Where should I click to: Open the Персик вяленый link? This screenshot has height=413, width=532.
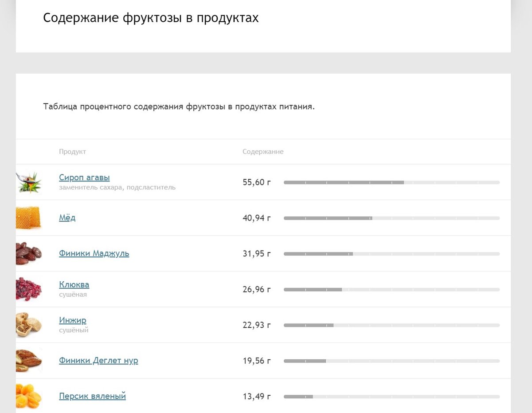(92, 396)
